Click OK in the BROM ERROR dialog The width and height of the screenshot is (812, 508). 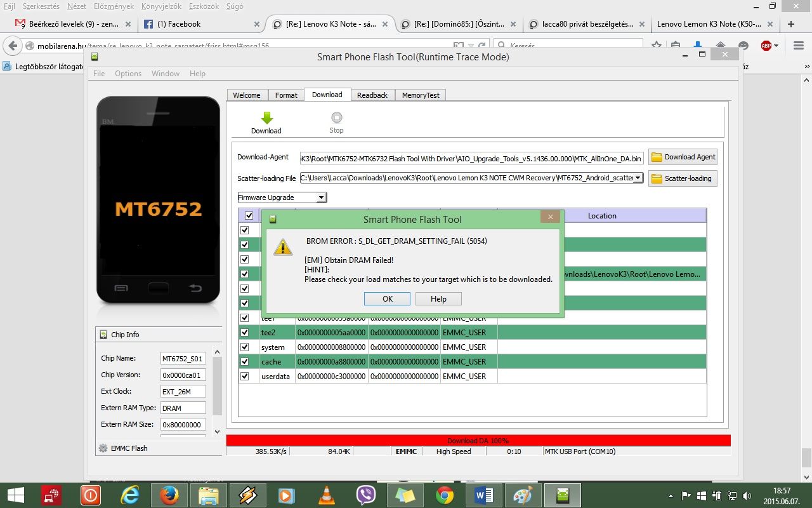click(388, 299)
